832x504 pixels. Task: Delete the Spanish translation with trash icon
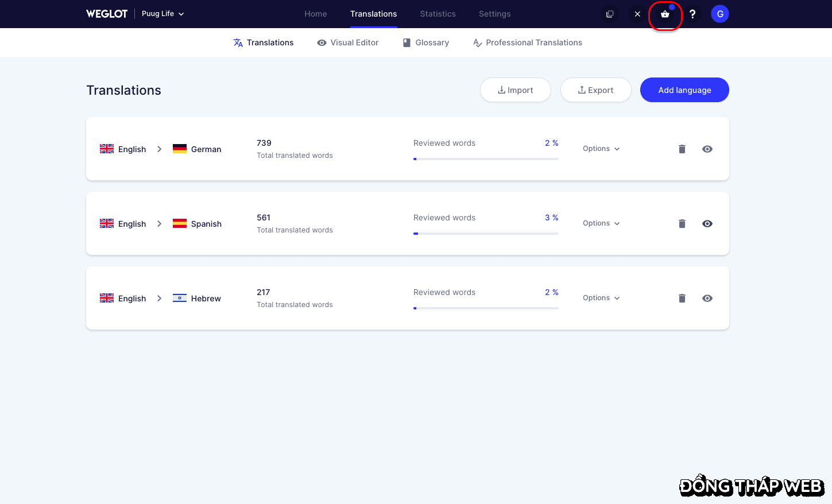coord(682,224)
